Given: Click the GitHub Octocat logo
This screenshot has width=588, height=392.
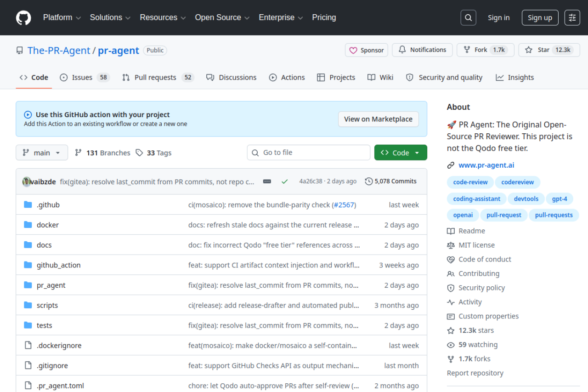Looking at the screenshot, I should point(23,17).
